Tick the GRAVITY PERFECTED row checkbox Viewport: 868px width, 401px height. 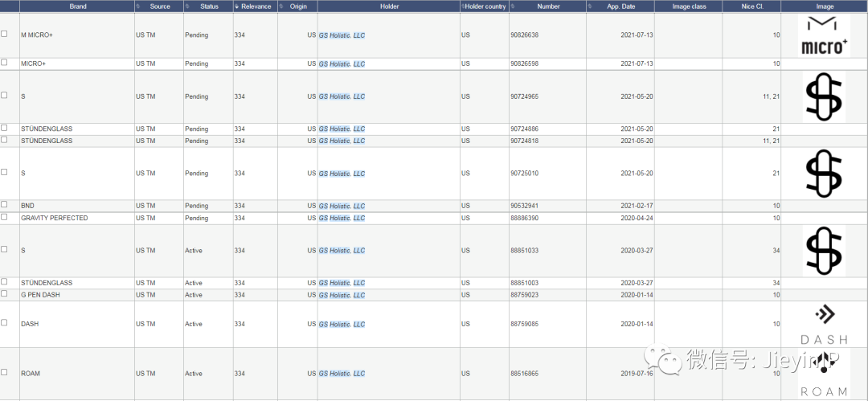[5, 217]
